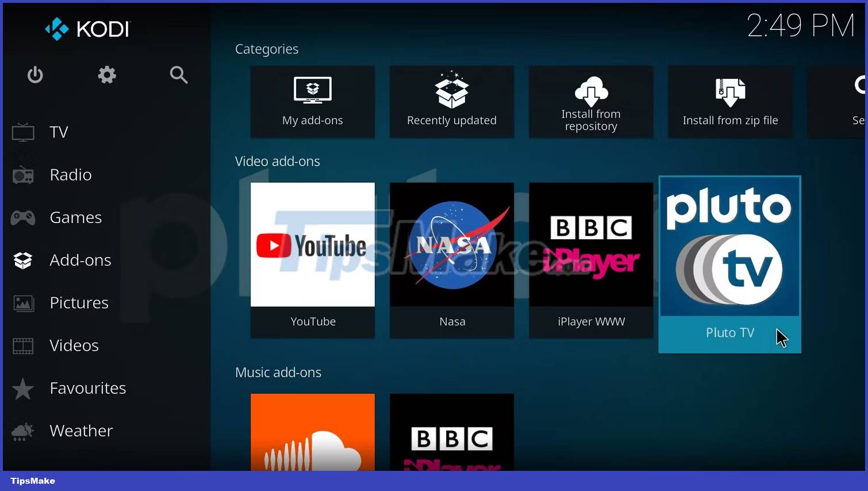
Task: Go to Games section
Action: point(75,217)
